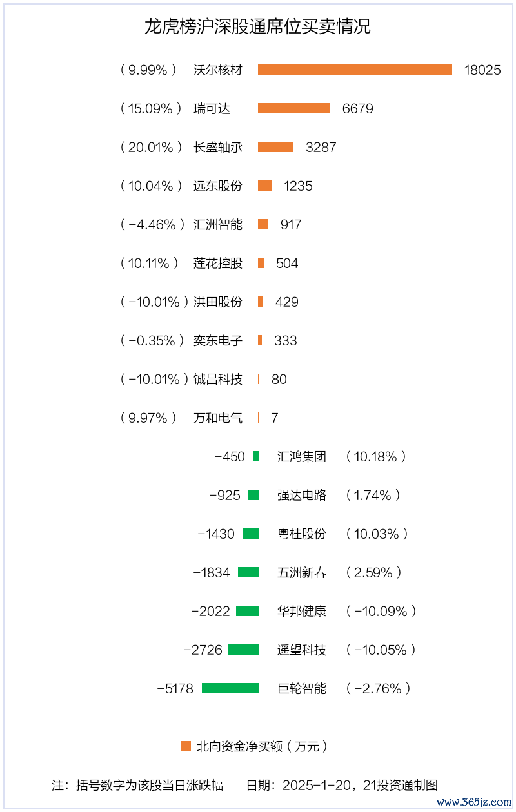The width and height of the screenshot is (516, 812).
Task: Select the 遥望科技 green bar
Action: [x=243, y=650]
